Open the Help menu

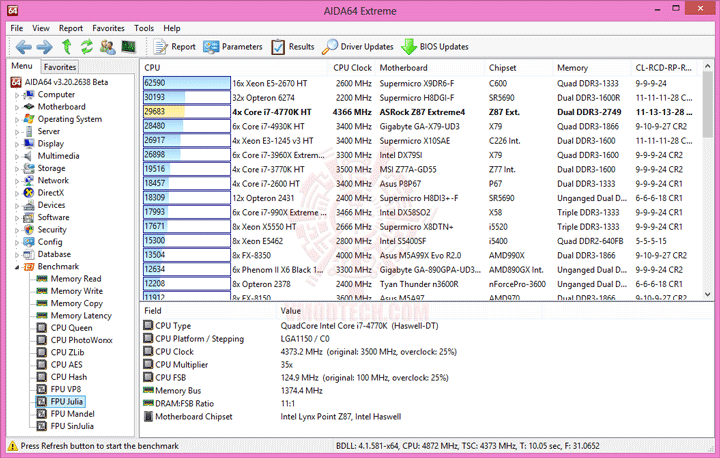(x=172, y=28)
